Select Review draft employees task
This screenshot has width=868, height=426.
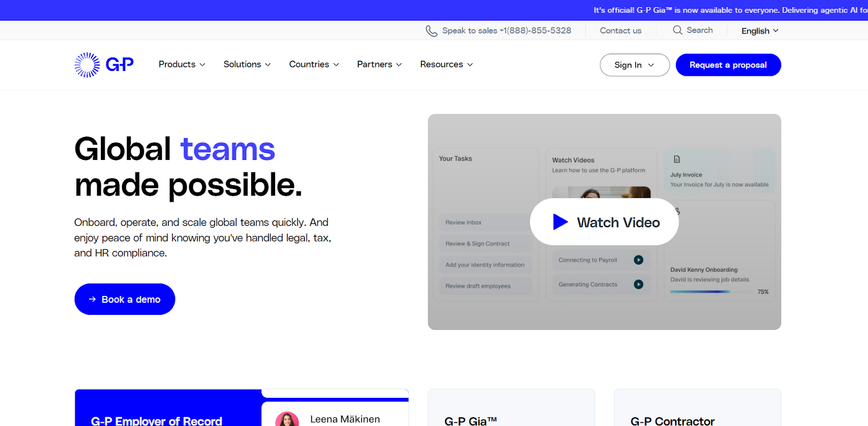(486, 286)
